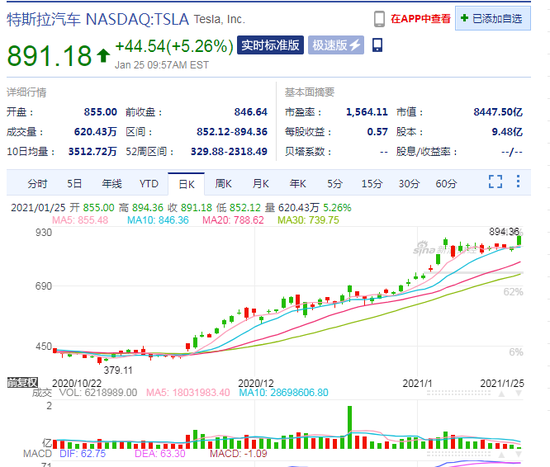
Task: Click the 10日均量 value 3512.72万
Action: point(93,152)
